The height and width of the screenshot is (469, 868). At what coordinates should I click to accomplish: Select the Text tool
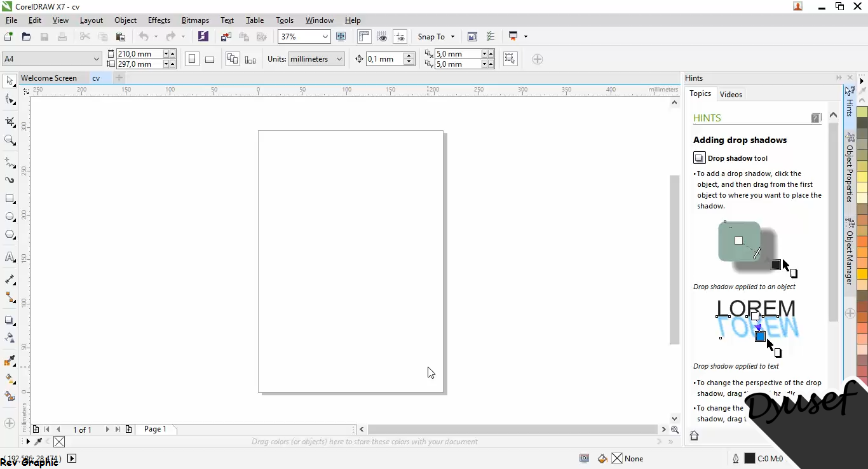[x=10, y=257]
